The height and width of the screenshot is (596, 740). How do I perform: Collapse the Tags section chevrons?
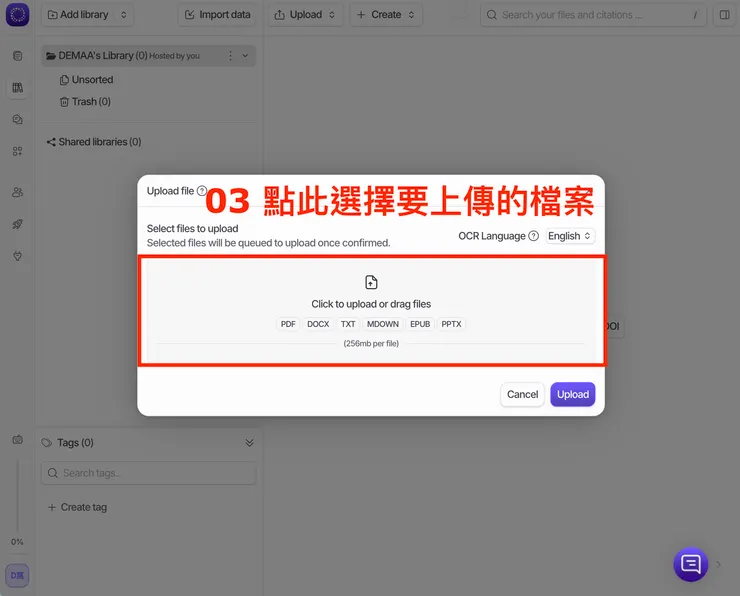pos(250,443)
